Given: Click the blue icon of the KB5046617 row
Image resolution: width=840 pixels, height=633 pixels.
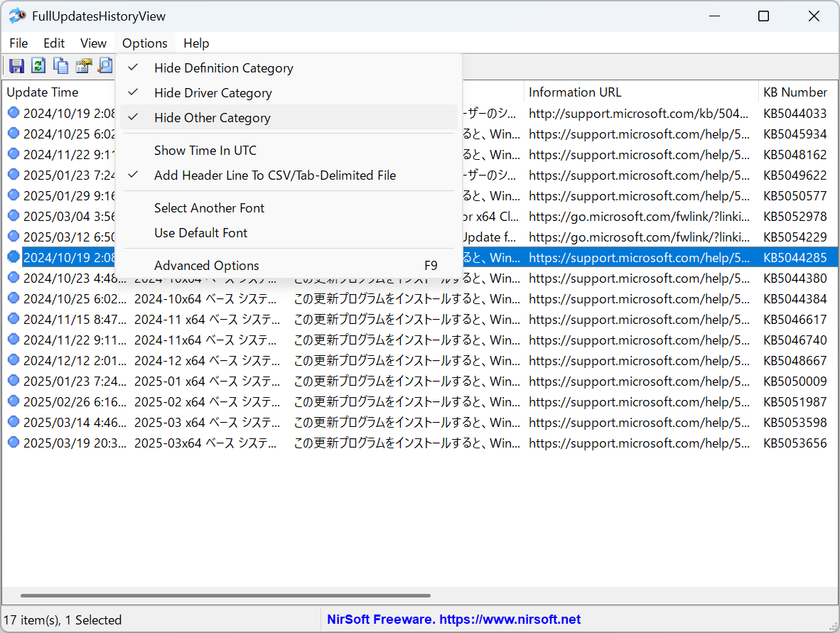Looking at the screenshot, I should [14, 319].
